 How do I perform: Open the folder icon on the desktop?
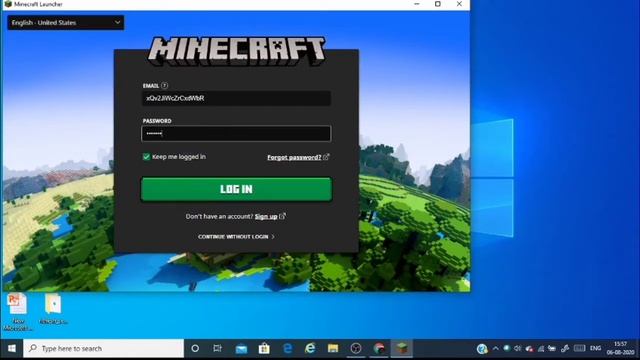click(53, 309)
